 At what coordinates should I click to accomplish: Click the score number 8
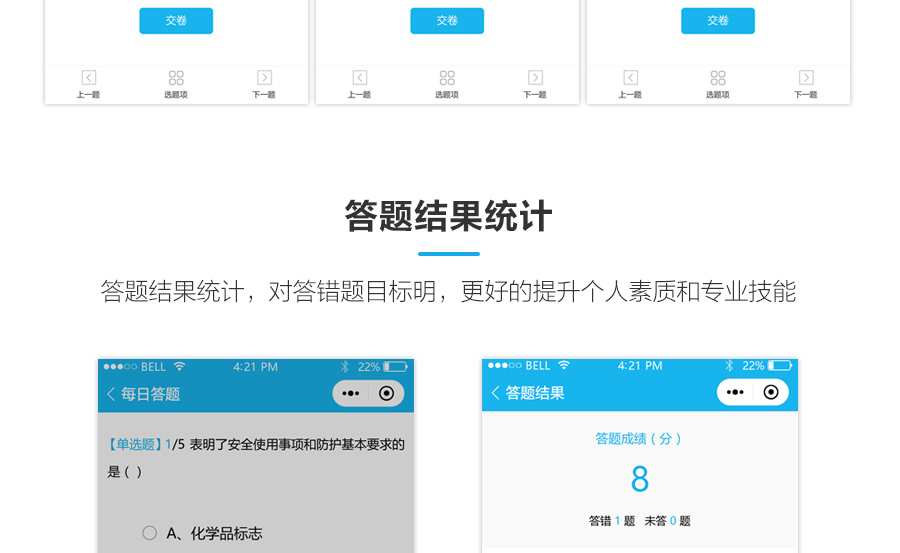(640, 481)
